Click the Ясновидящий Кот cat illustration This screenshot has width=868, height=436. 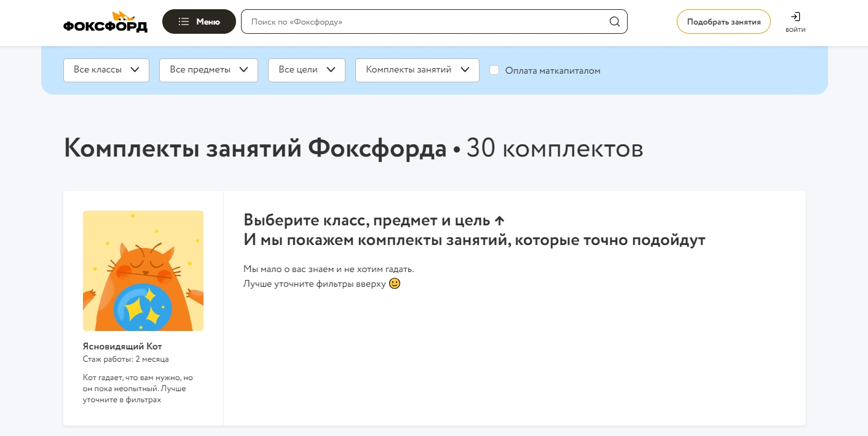[143, 271]
